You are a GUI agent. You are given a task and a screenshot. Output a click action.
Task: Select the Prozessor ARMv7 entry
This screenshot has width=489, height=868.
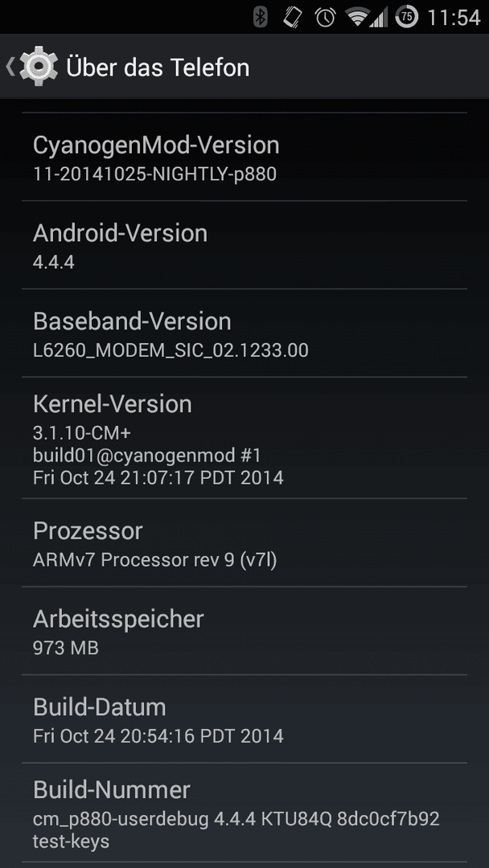244,542
